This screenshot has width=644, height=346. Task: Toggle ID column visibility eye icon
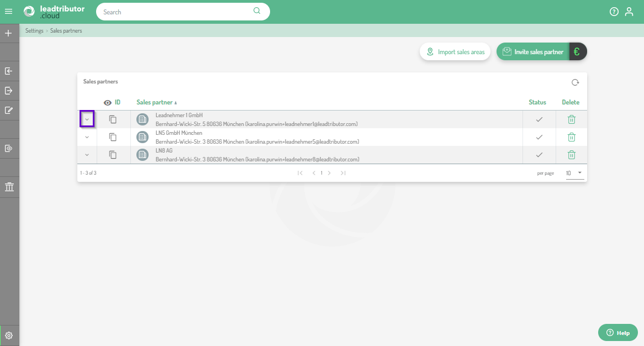(x=108, y=102)
